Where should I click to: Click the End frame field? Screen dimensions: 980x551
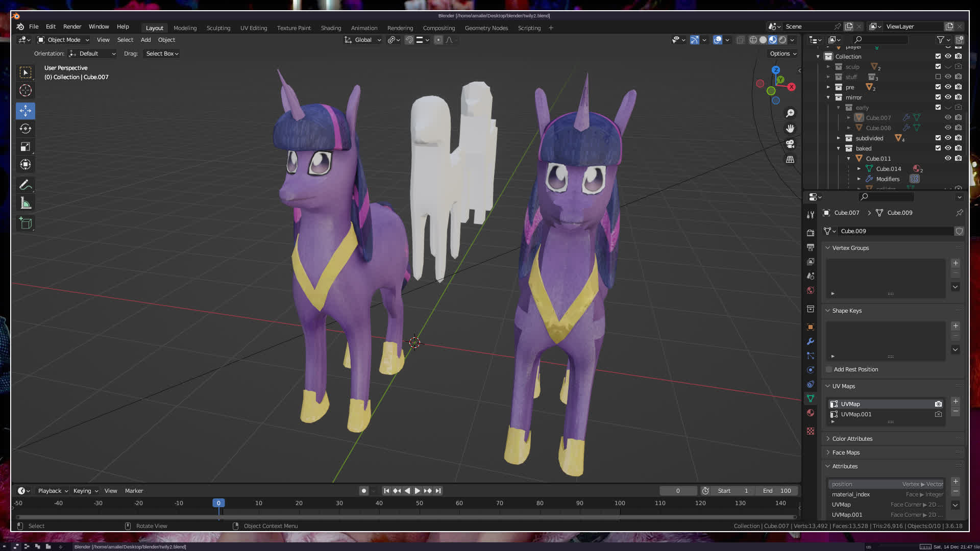pyautogui.click(x=777, y=491)
